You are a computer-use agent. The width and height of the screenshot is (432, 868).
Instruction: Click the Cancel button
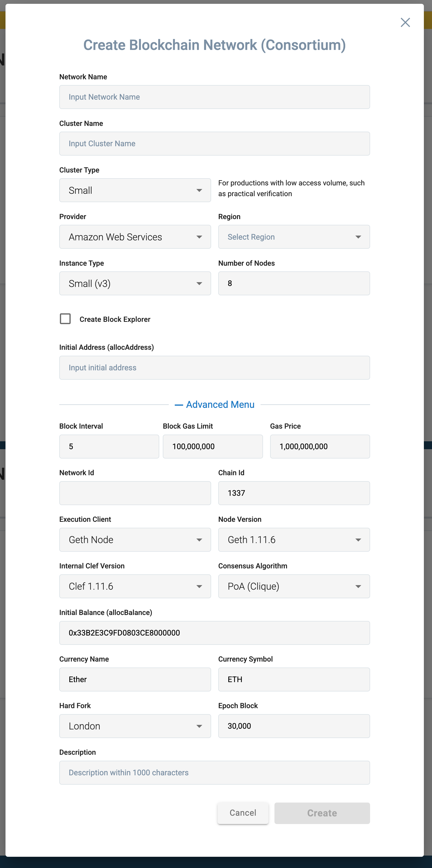[243, 813]
